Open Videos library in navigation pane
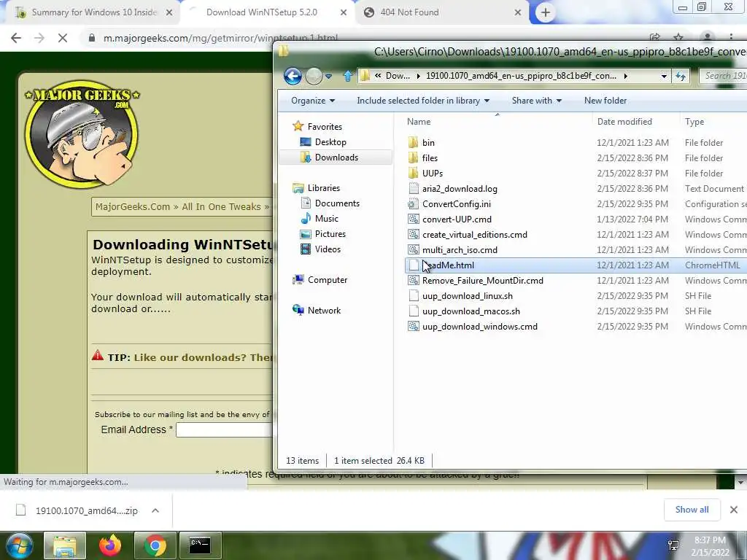 click(328, 249)
